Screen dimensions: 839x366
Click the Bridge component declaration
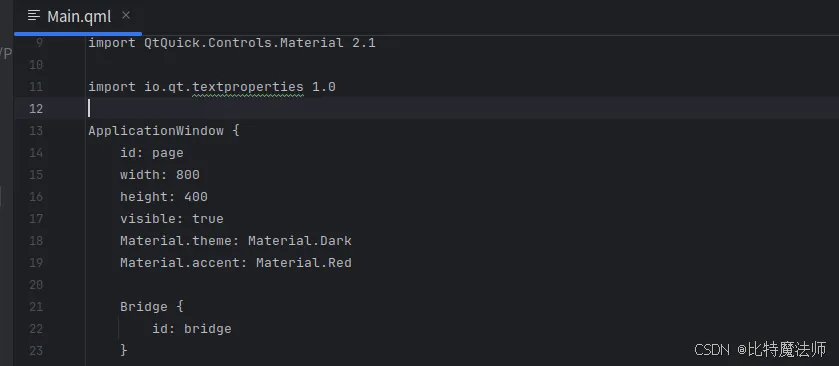pos(151,307)
